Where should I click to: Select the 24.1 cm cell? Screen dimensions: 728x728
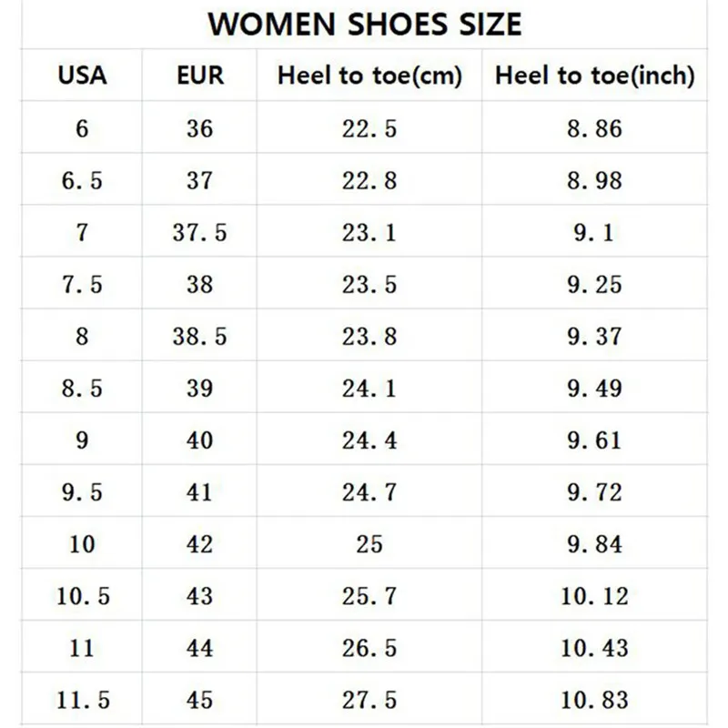[x=369, y=389]
